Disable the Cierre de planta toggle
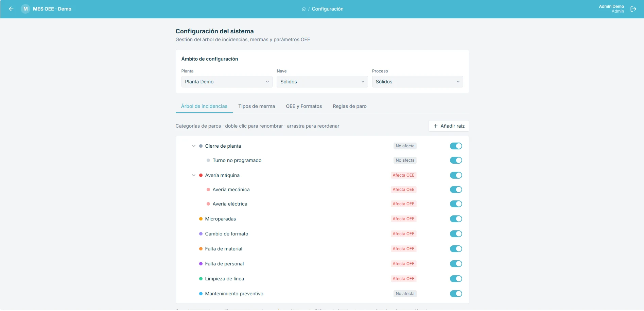This screenshot has width=644, height=311. (x=456, y=146)
